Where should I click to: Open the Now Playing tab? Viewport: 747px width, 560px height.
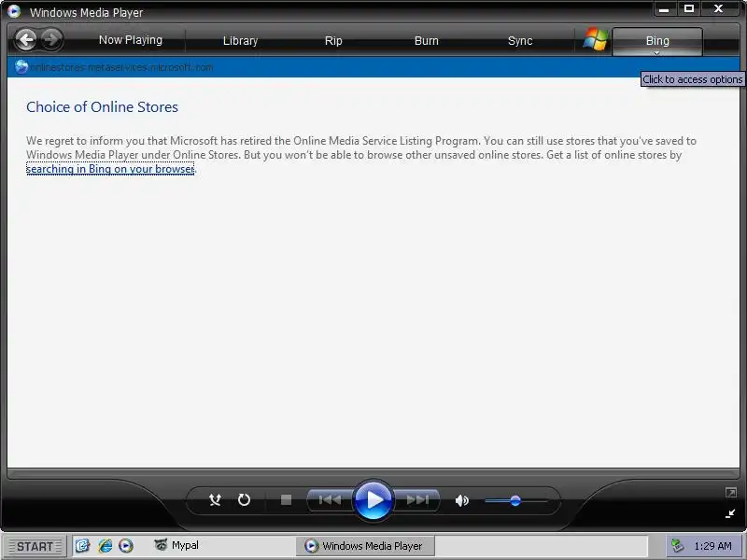click(x=131, y=40)
